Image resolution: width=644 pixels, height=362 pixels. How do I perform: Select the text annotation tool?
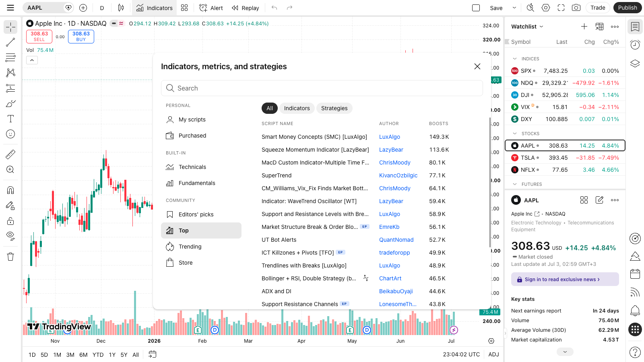click(x=10, y=119)
